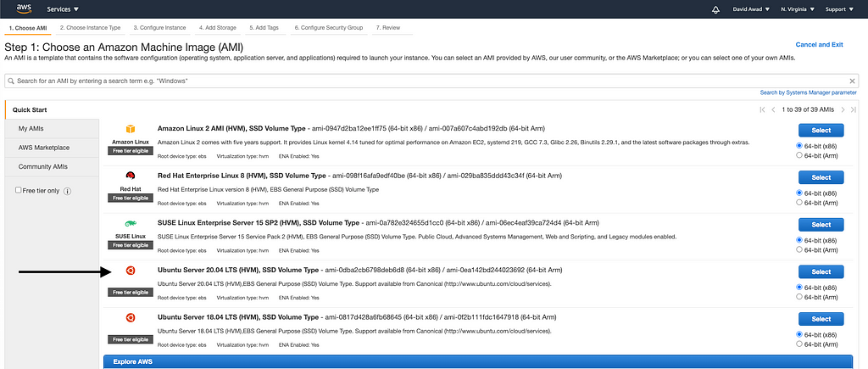
Task: Click Free tier eligible badge under Amazon Linux
Action: (x=131, y=151)
